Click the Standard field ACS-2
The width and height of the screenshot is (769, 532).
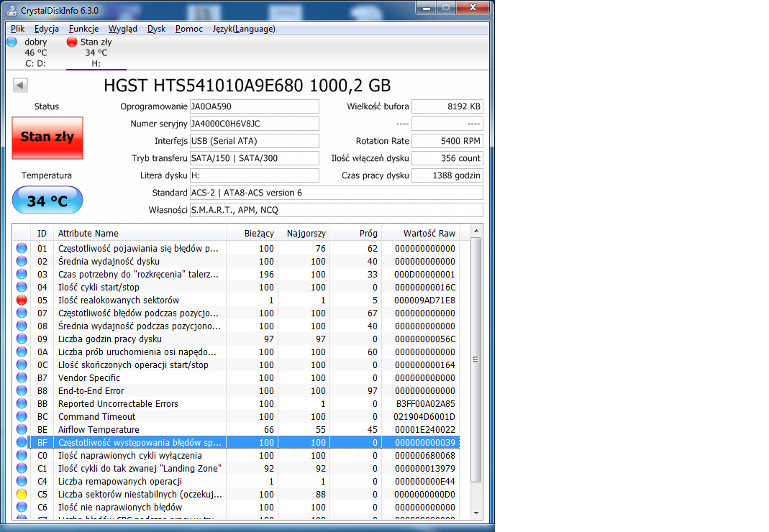point(337,193)
